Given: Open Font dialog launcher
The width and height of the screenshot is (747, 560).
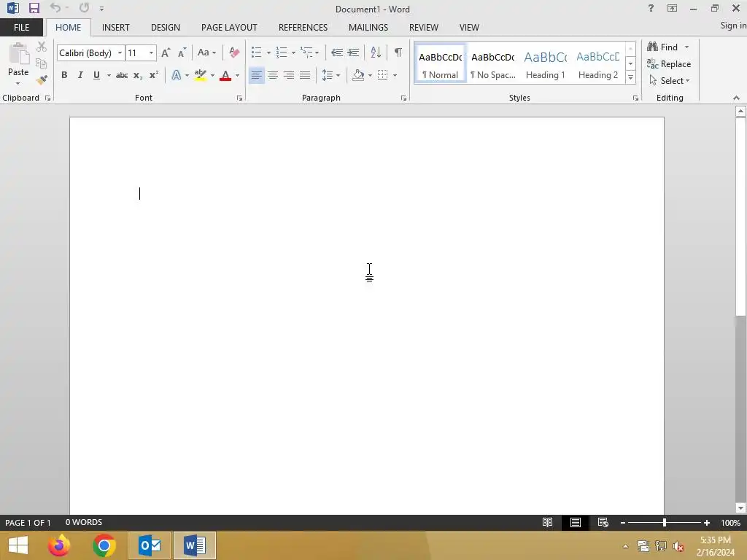Looking at the screenshot, I should click(239, 98).
